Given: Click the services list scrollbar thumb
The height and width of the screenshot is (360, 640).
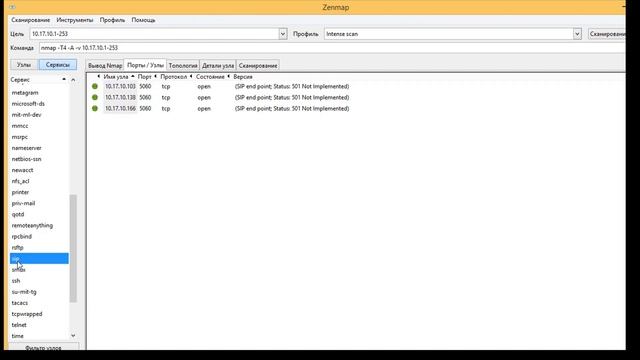Looking at the screenshot, I should (x=73, y=249).
